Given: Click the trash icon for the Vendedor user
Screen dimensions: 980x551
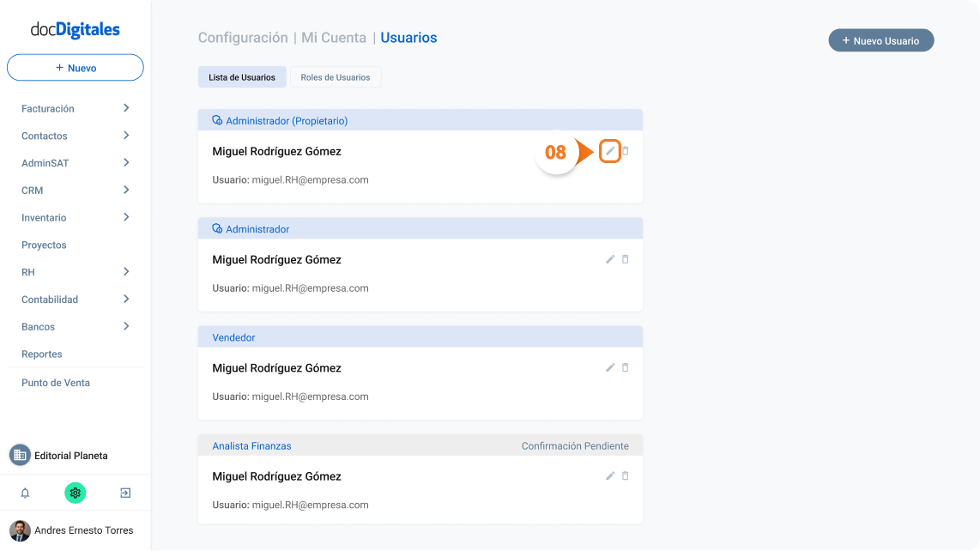Looking at the screenshot, I should pos(625,367).
